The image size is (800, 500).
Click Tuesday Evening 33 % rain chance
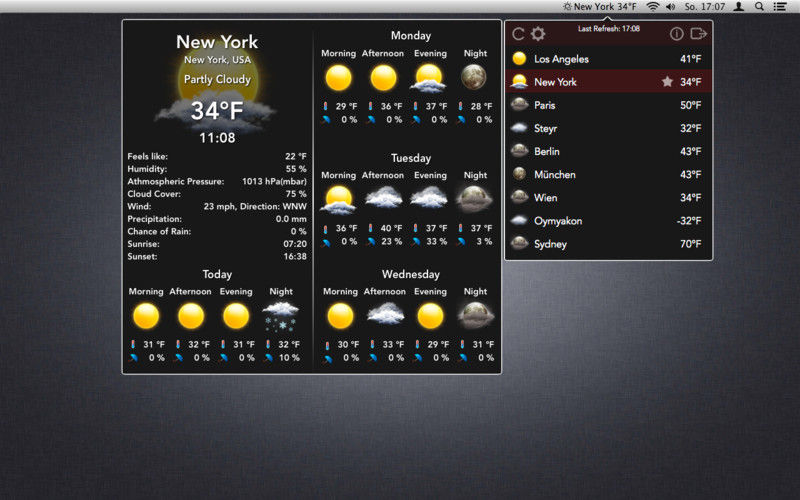click(x=437, y=241)
